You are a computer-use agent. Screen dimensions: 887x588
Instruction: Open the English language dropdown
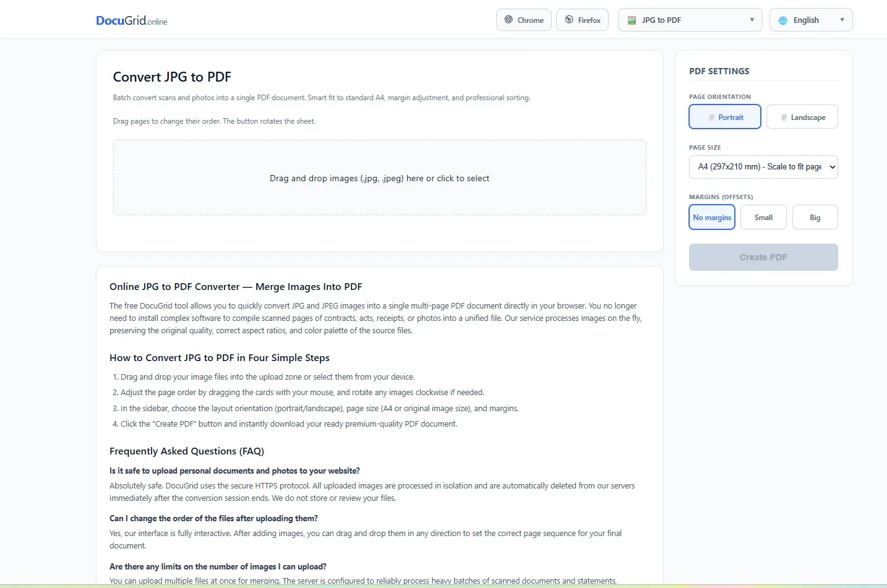811,20
